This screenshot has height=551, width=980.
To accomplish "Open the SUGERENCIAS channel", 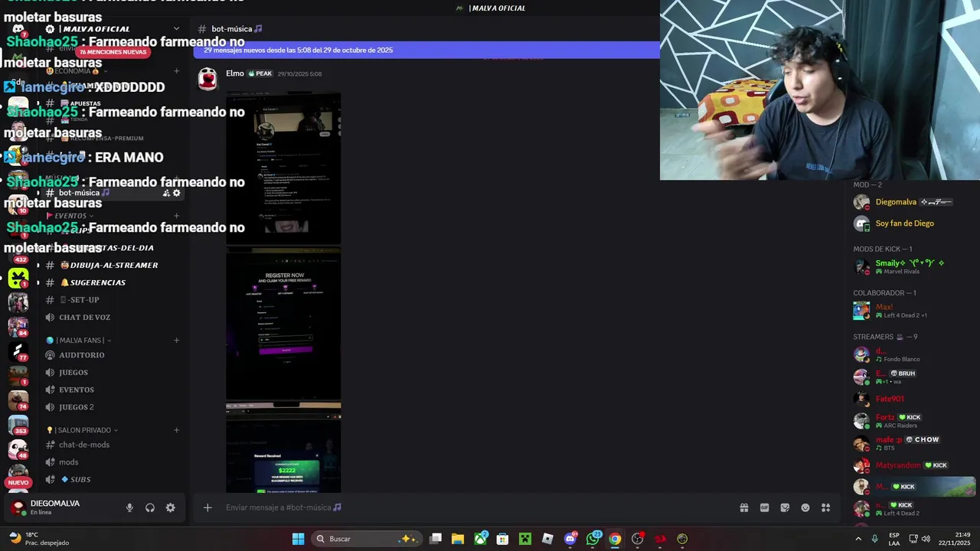I will coord(113,282).
